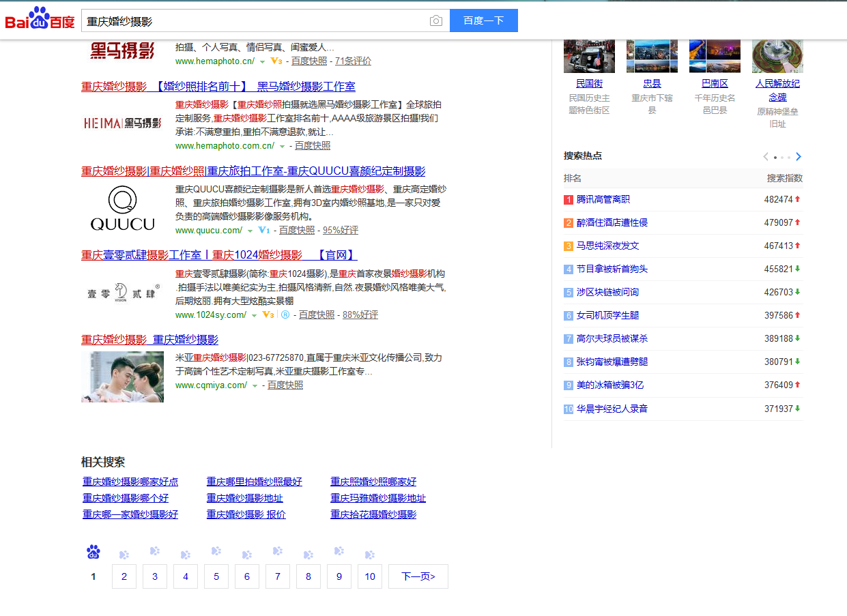Go to results page 10
This screenshot has height=616, width=847.
(x=370, y=576)
